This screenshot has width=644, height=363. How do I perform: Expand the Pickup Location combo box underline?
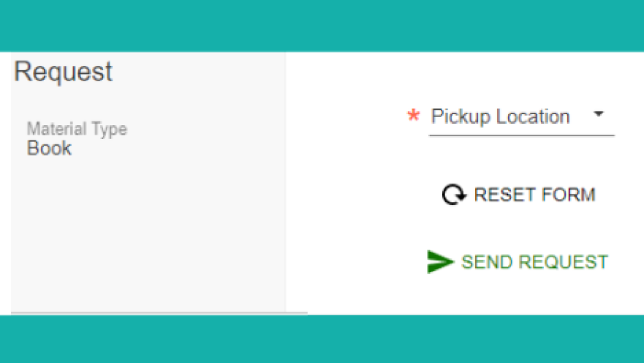click(x=522, y=135)
